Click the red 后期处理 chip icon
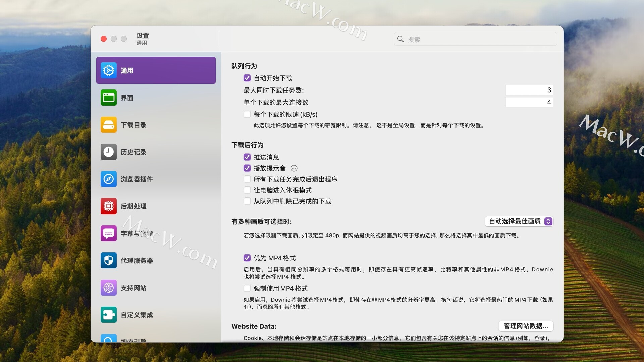The image size is (644, 362). (108, 206)
